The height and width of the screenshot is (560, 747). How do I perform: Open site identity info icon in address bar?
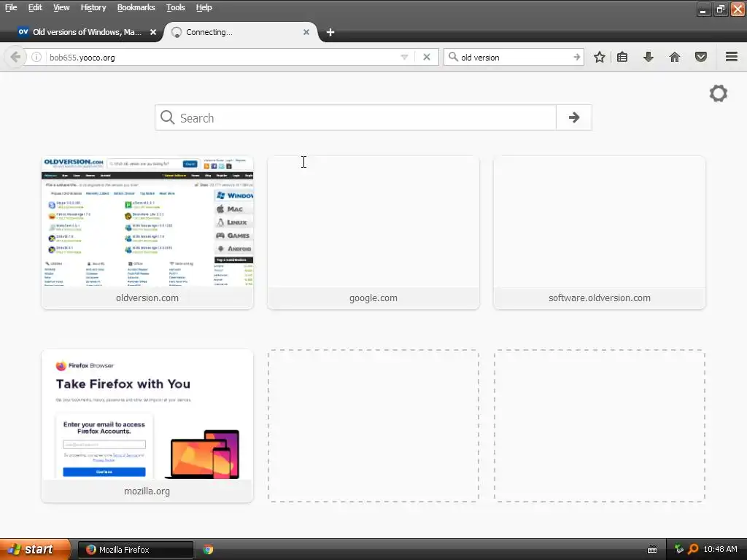click(x=36, y=57)
